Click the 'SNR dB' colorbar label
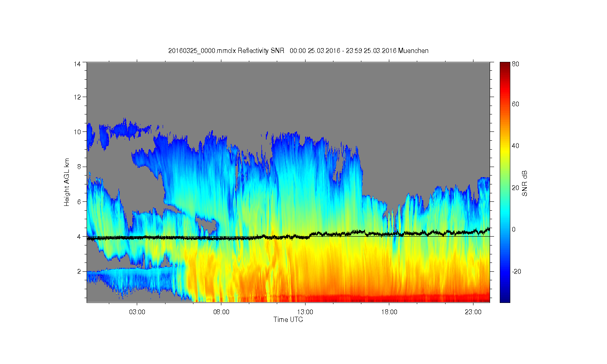Screen dimensions: 607x364 [x=524, y=183]
